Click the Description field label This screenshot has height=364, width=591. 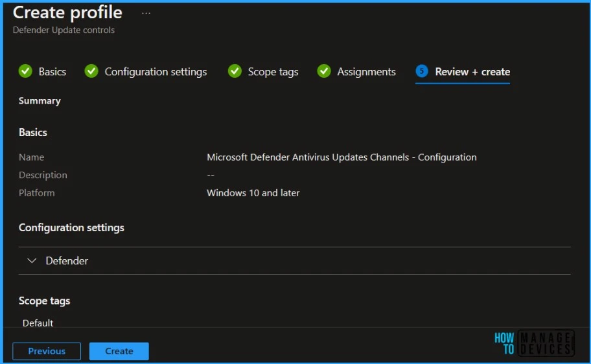point(43,176)
